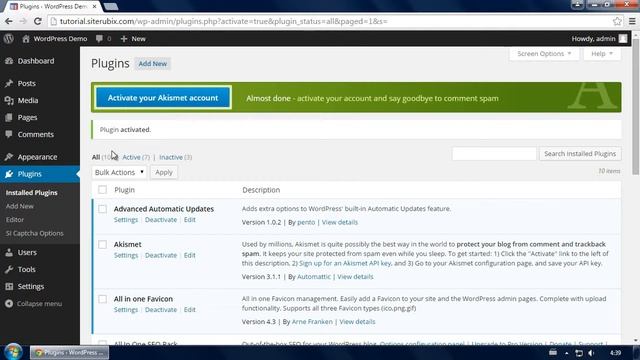Open the plugin Editor submenu item
The image size is (640, 360).
[15, 220]
